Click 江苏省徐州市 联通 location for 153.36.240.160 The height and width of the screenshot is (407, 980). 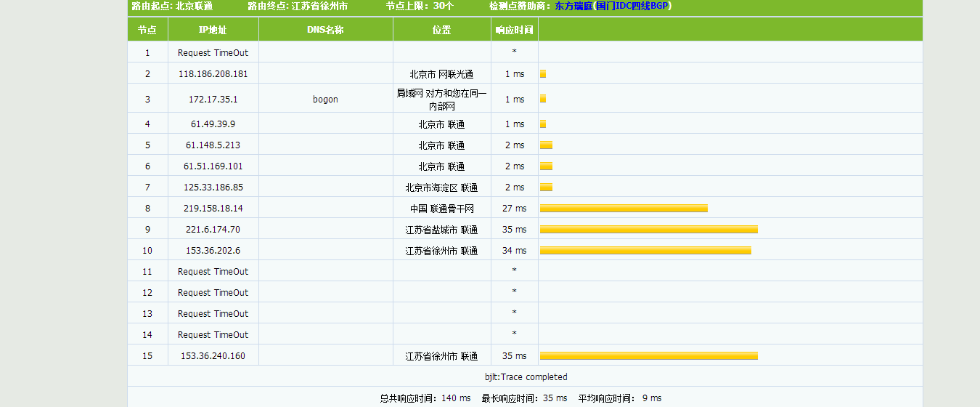pos(441,356)
